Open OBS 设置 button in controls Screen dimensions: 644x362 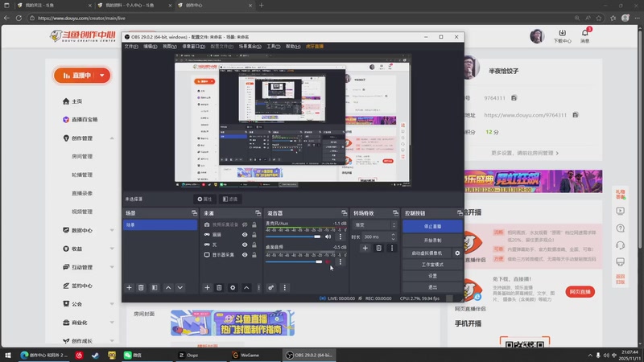tap(432, 276)
